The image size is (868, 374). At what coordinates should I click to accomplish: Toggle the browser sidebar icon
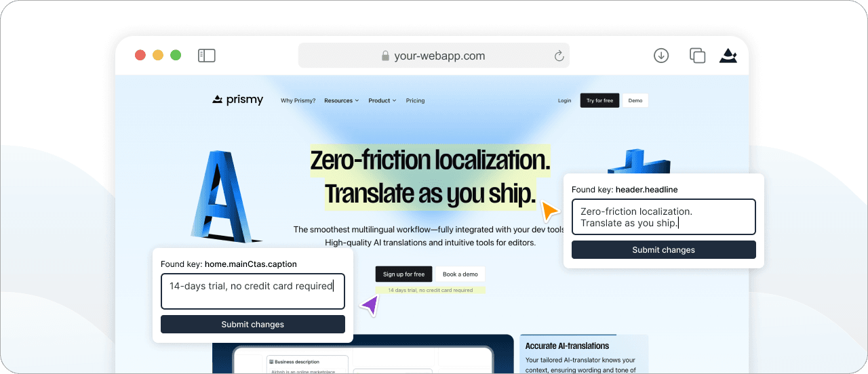(206, 56)
